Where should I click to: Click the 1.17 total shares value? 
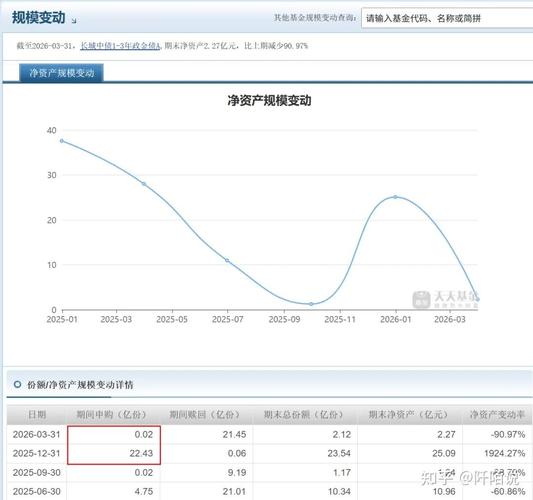click(x=342, y=472)
